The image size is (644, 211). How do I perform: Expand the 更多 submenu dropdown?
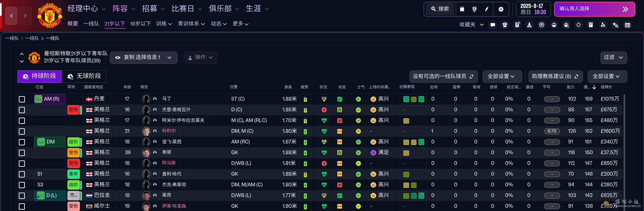click(x=241, y=24)
